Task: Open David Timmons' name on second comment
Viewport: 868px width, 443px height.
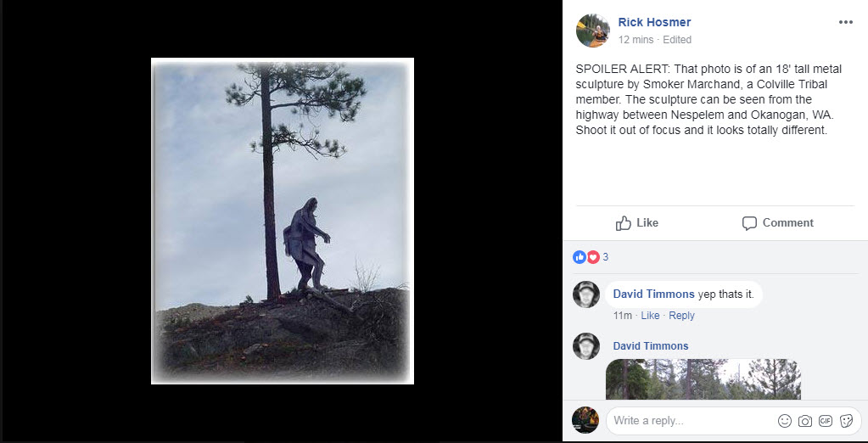Action: (x=651, y=346)
